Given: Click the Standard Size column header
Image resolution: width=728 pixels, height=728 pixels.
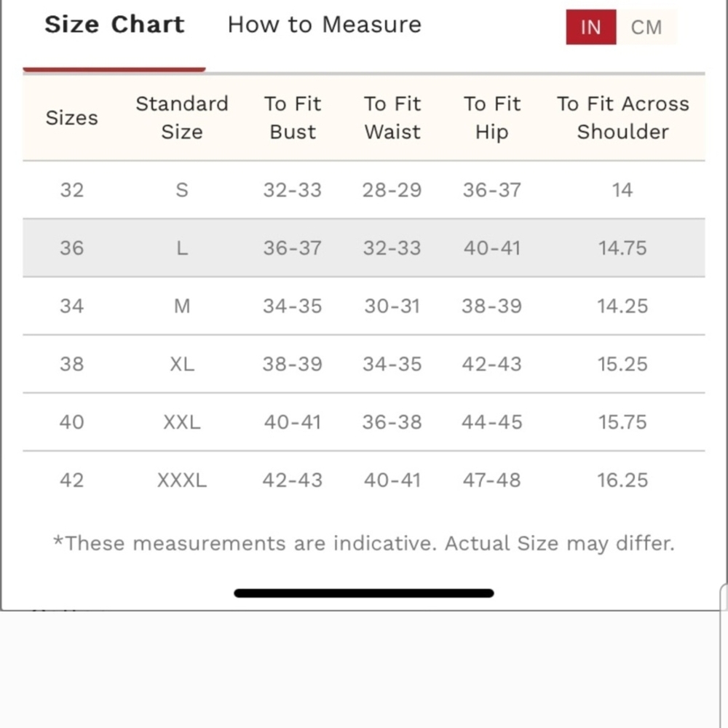Looking at the screenshot, I should [x=182, y=118].
